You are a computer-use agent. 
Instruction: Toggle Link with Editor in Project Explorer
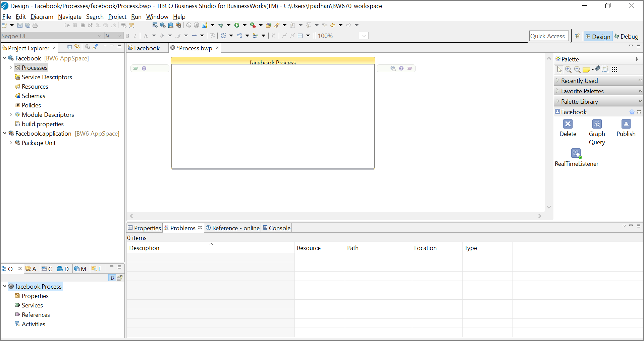point(77,47)
